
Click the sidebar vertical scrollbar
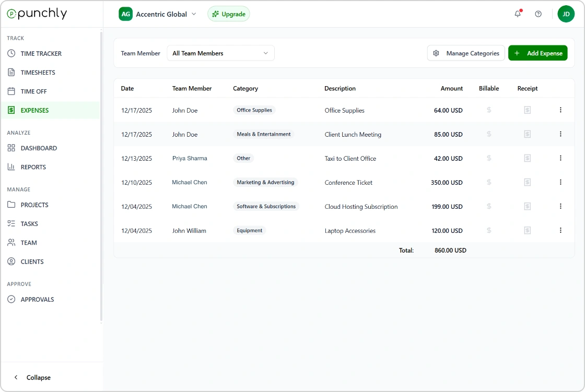101,177
